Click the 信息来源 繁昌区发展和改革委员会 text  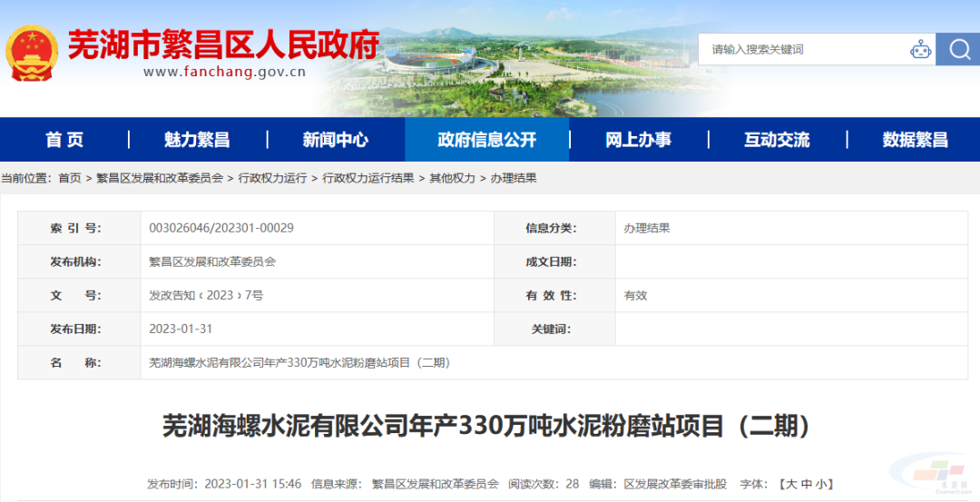[405, 484]
